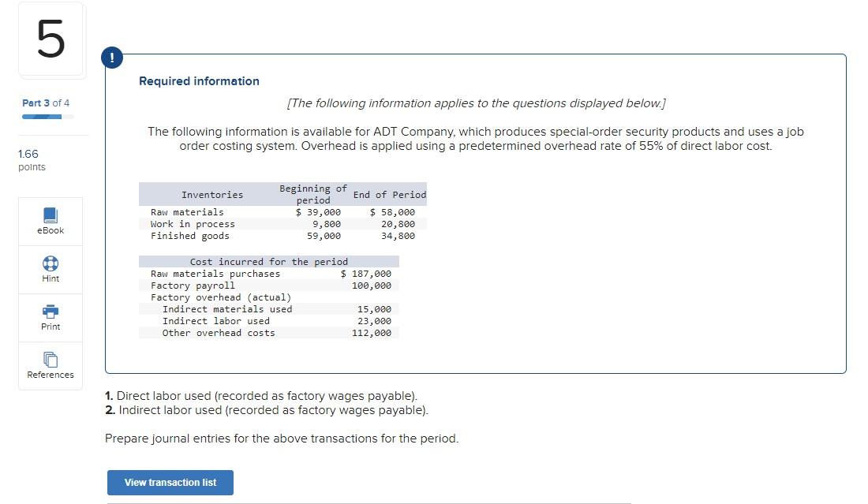The height and width of the screenshot is (504, 868).
Task: Click the Beginning of period column header
Action: point(313,194)
